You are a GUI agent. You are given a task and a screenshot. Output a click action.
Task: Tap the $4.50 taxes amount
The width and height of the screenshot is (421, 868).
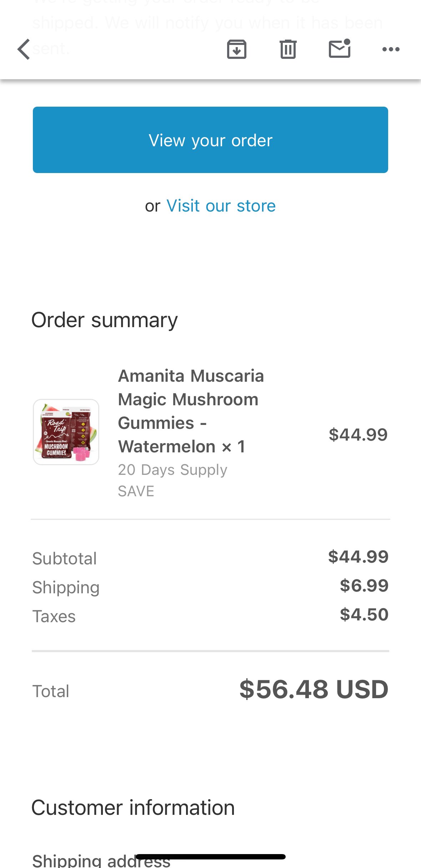point(364,615)
